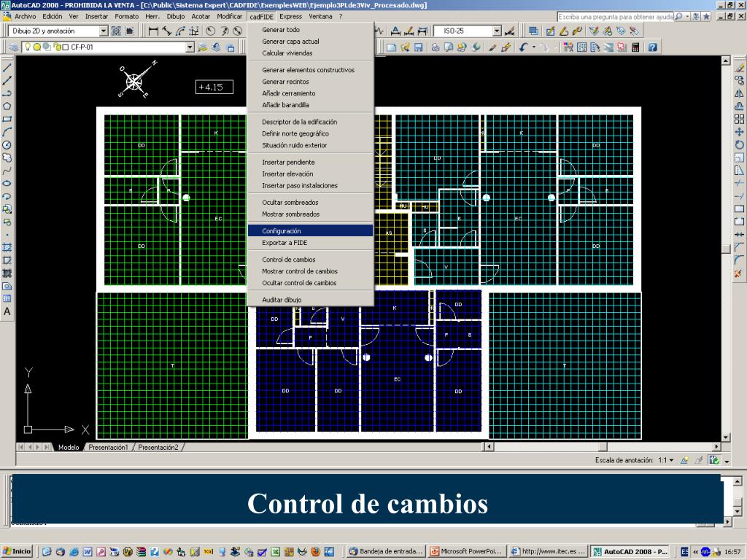Click the layer color swatch beside CF-P-01
Viewport: 747px width, 560px height.
66,47
